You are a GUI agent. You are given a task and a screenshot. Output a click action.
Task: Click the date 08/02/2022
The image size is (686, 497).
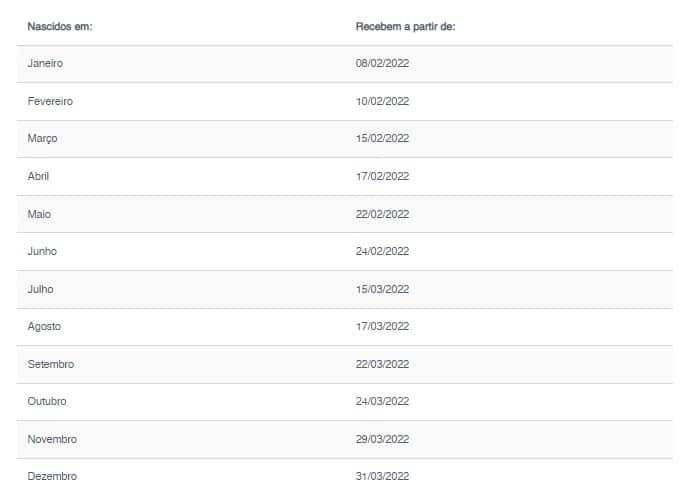pyautogui.click(x=382, y=63)
